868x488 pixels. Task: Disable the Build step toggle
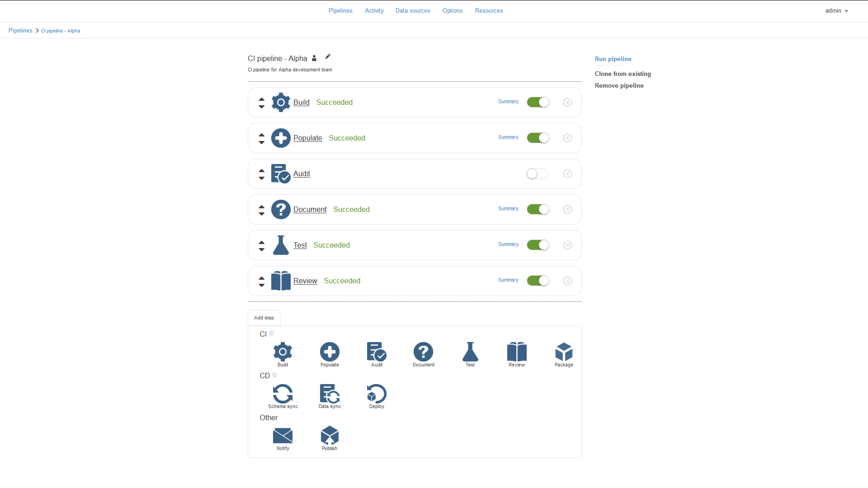538,102
